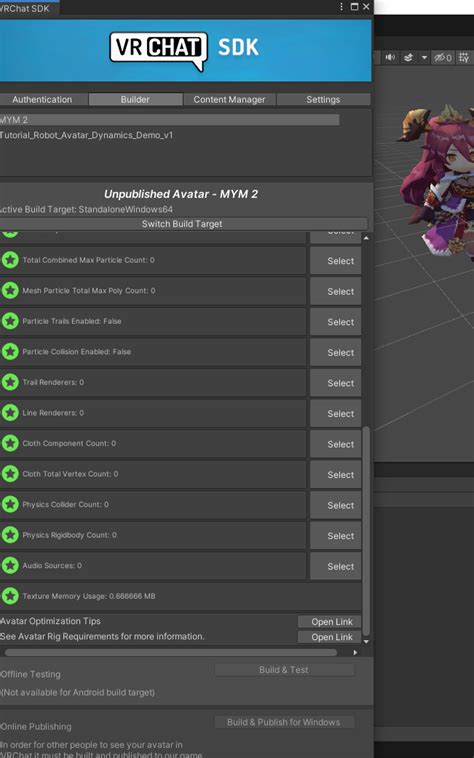Click green star beside Line Renderers
474x758 pixels.
pos(10,412)
